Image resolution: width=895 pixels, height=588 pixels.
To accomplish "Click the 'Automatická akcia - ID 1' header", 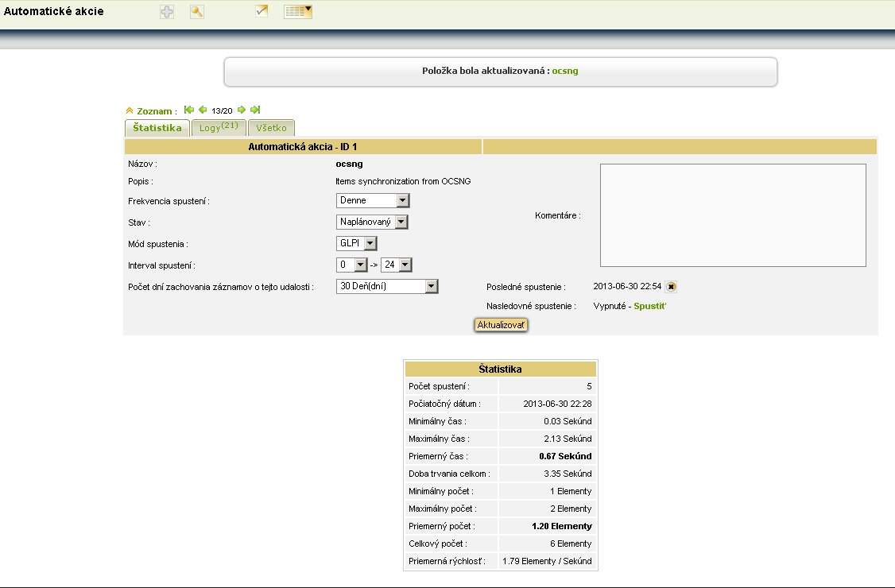I will point(303,147).
